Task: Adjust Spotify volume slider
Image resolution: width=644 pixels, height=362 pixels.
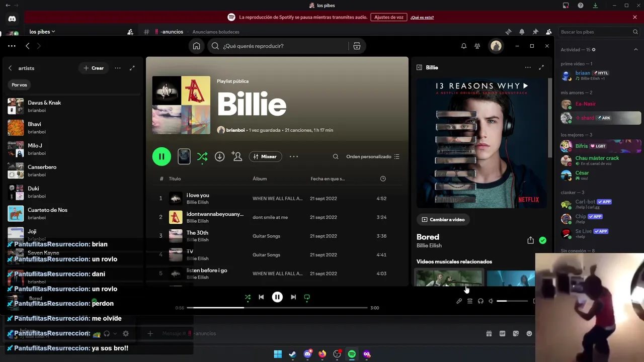Action: point(512,301)
